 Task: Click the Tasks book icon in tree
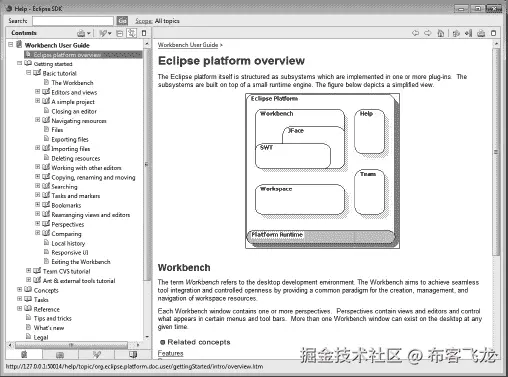point(28,299)
